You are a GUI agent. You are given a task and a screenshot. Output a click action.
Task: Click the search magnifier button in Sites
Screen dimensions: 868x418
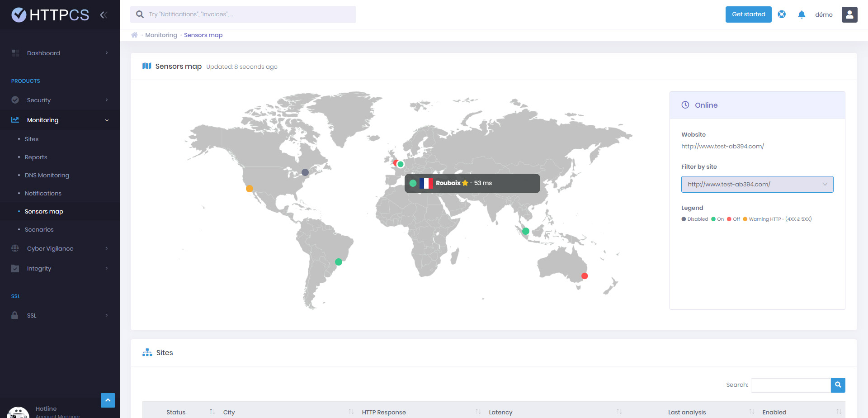(x=838, y=385)
